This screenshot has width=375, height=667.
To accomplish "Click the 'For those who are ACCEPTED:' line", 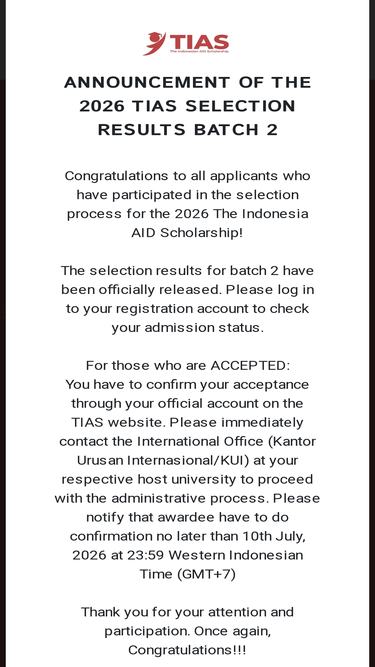I will click(x=188, y=365).
